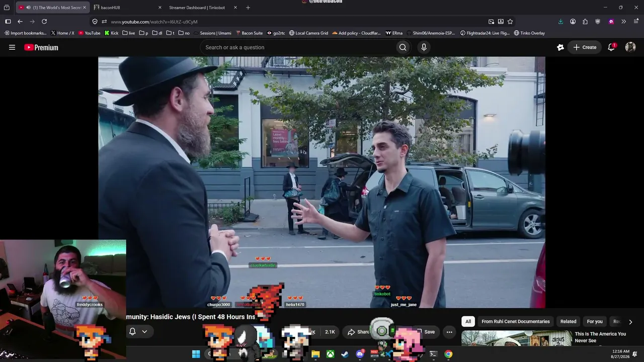Open the Kick bookmark
This screenshot has height=362, width=644.
tap(111, 33)
